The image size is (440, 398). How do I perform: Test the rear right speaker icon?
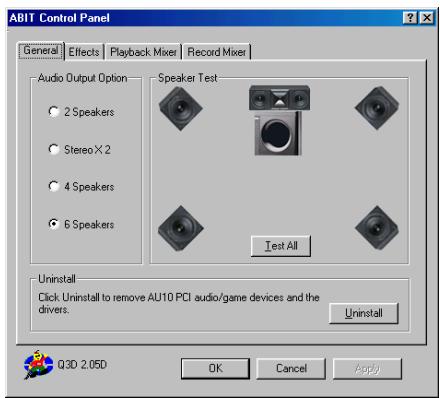click(377, 228)
